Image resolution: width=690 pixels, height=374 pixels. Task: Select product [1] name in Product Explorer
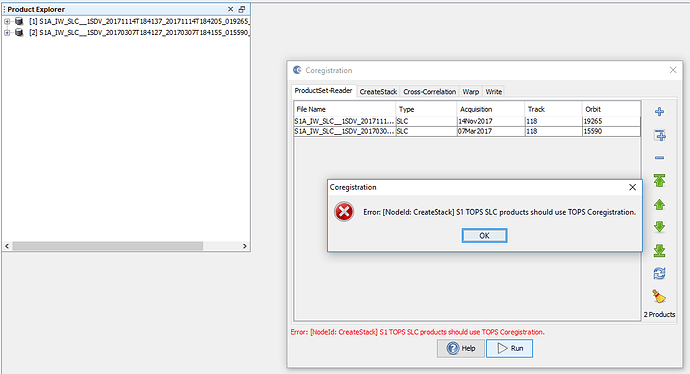(139, 21)
